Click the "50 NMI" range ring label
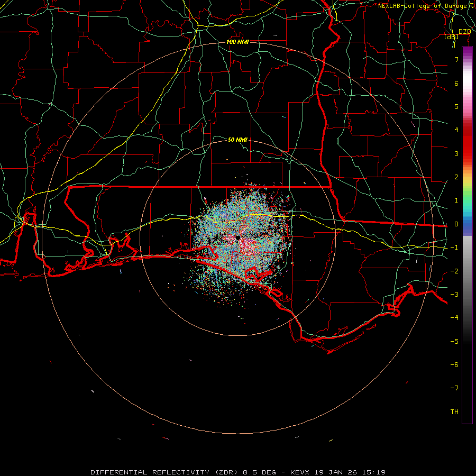The image size is (476, 476). click(237, 140)
